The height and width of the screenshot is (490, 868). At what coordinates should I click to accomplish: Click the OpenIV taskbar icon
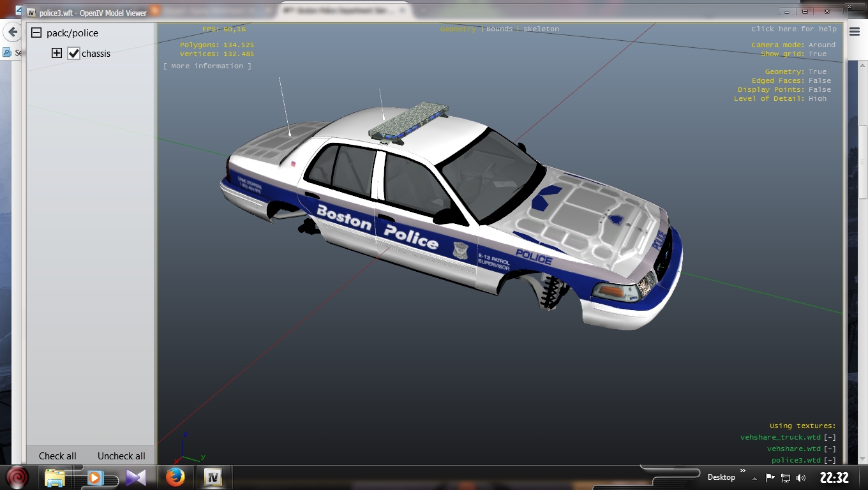coord(213,477)
